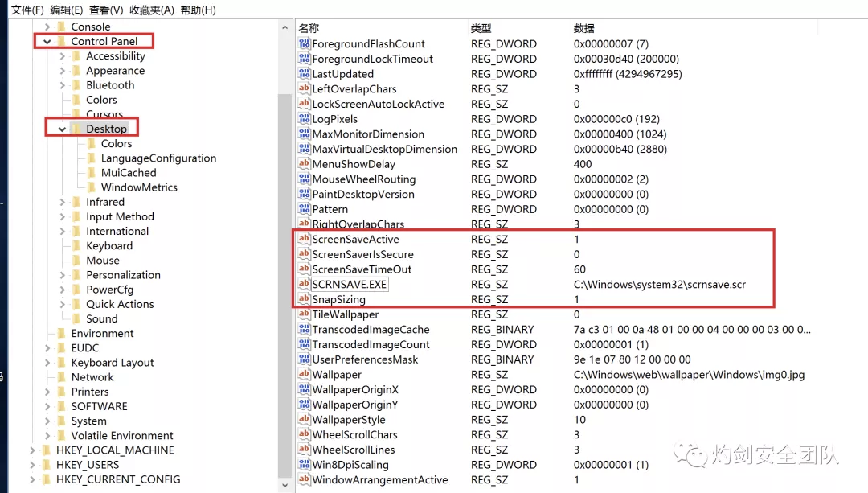Click the TranscodedImageCache binary value icon

tap(304, 329)
